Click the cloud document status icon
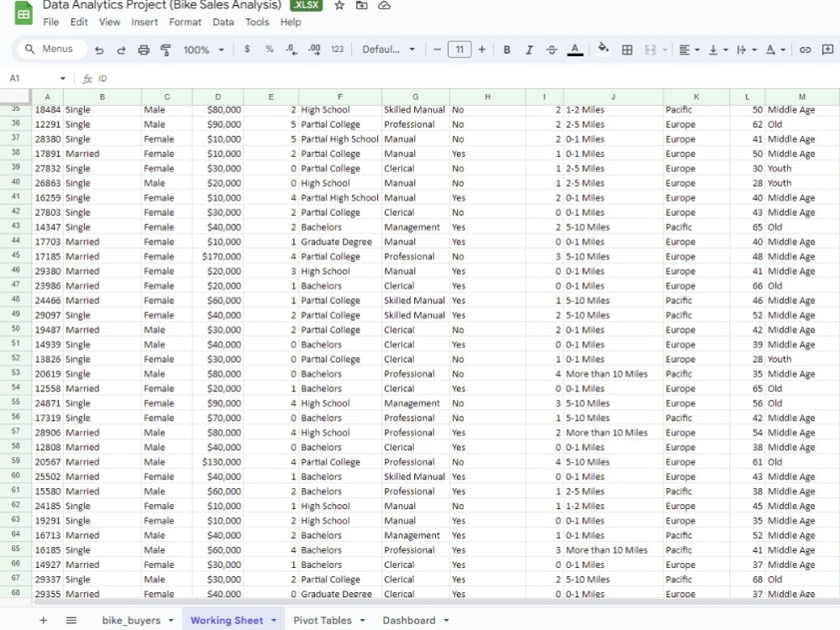The image size is (840, 630). (x=384, y=5)
